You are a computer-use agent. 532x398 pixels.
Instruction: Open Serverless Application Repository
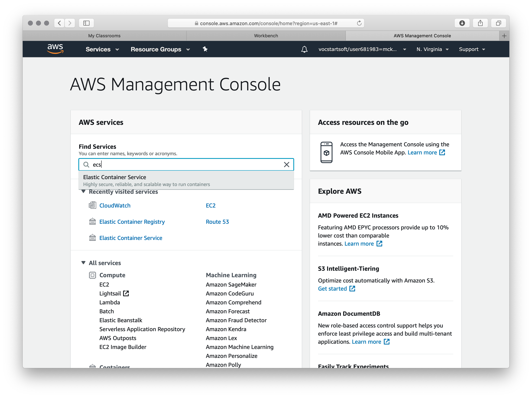tap(142, 329)
